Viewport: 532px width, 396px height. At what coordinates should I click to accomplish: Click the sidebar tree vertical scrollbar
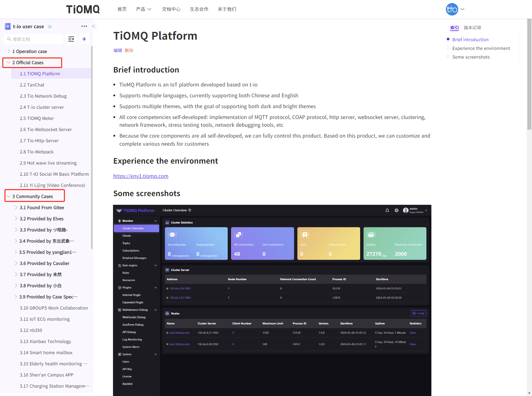point(92,147)
